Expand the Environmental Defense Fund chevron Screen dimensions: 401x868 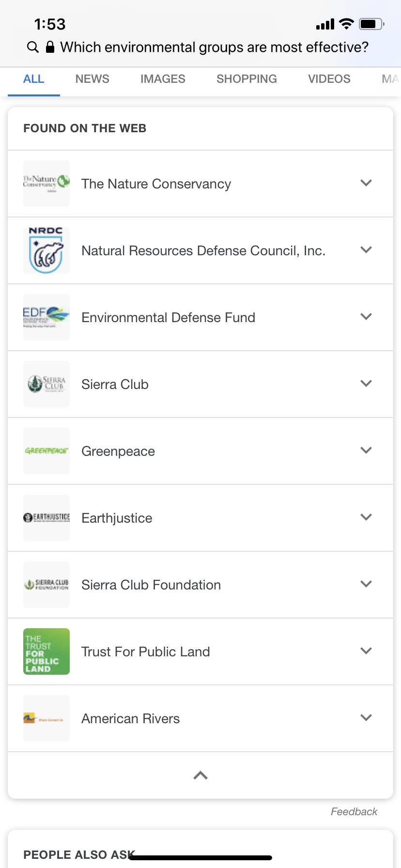pos(366,317)
